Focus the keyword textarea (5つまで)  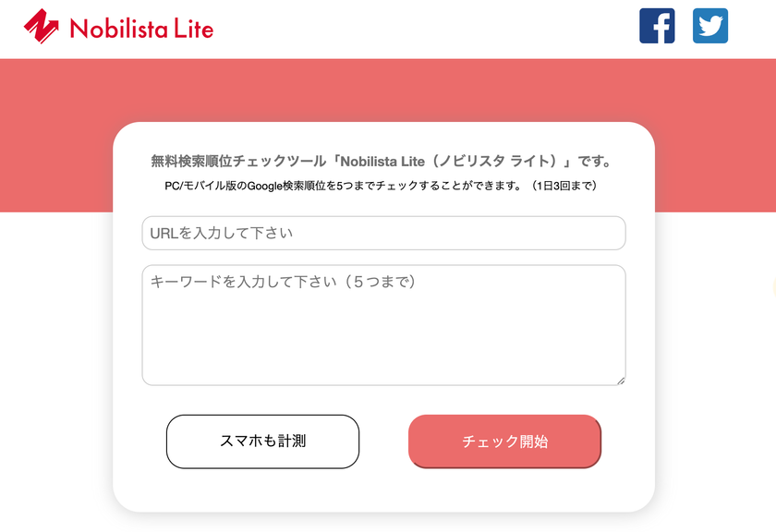(383, 325)
